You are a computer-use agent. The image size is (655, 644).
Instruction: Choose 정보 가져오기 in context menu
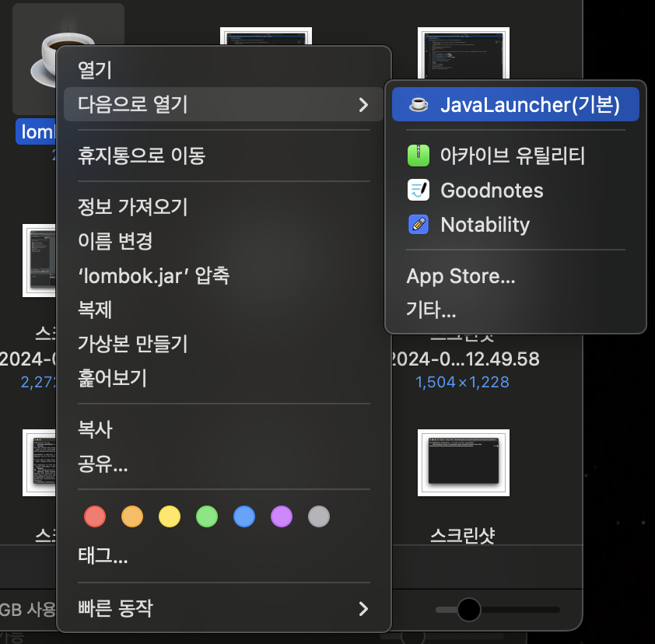pyautogui.click(x=223, y=207)
